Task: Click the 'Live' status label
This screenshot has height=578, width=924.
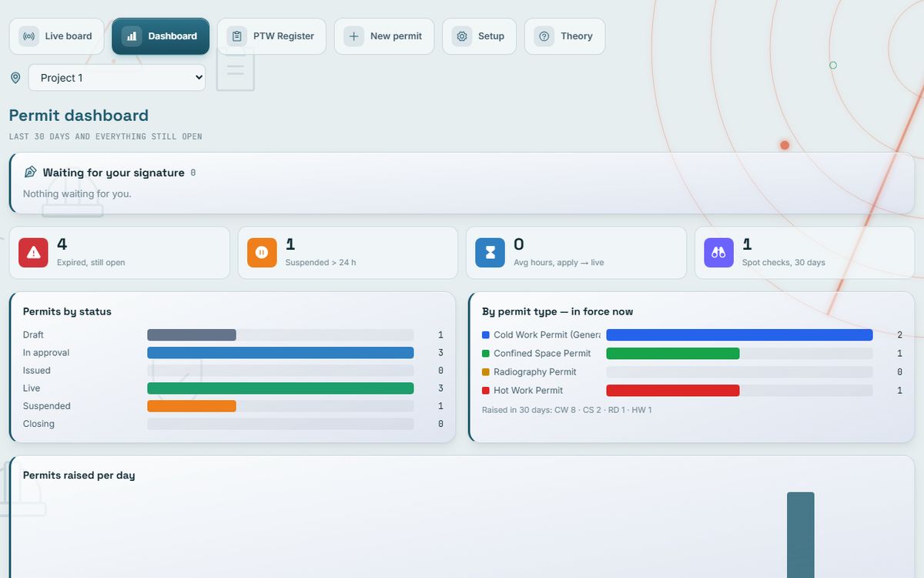Action: pyautogui.click(x=32, y=388)
